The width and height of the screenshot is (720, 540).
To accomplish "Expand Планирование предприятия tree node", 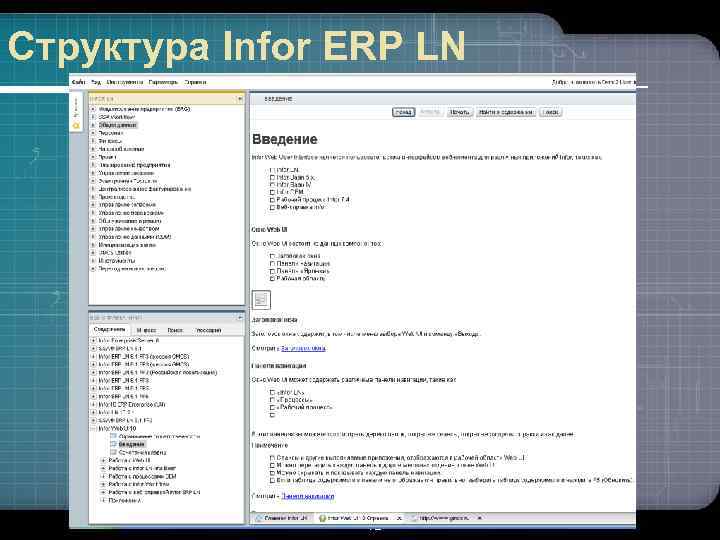I will (x=93, y=165).
